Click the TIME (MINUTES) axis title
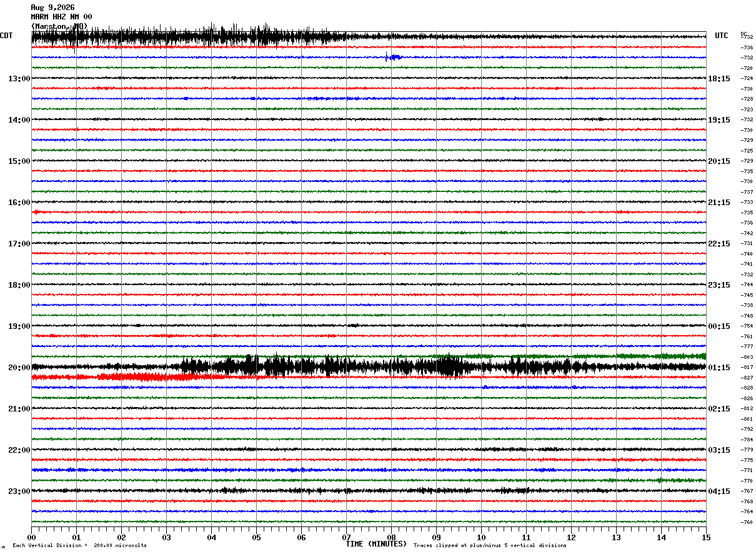This screenshot has width=756, height=554. (376, 544)
